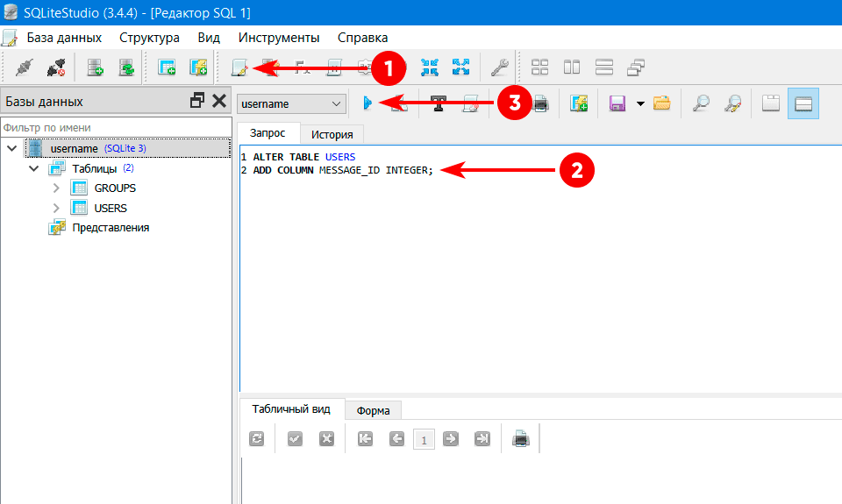This screenshot has width=842, height=504.
Task: Click the Save SQL to file icon
Action: tap(617, 103)
